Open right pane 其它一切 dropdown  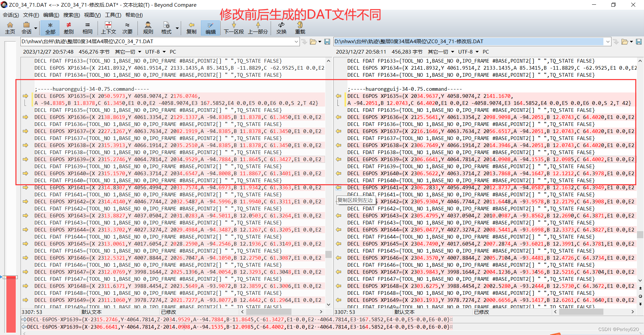[x=441, y=52]
